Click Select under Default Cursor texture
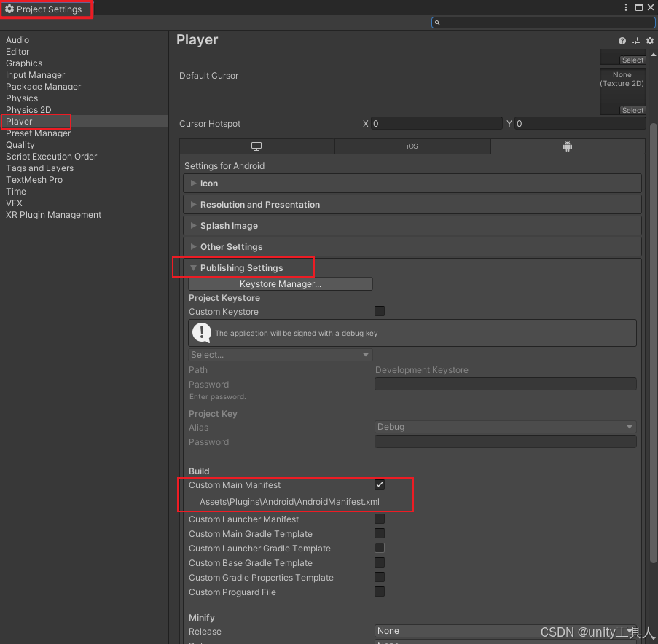 tap(632, 110)
